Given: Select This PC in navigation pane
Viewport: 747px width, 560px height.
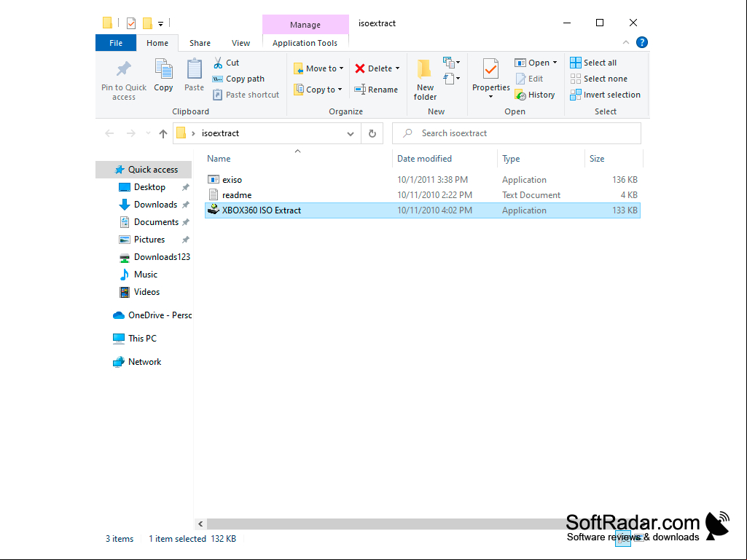Looking at the screenshot, I should (136, 339).
